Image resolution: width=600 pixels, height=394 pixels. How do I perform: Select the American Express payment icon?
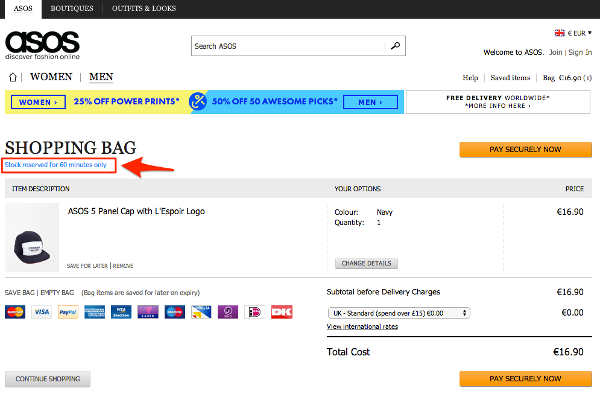click(x=95, y=312)
